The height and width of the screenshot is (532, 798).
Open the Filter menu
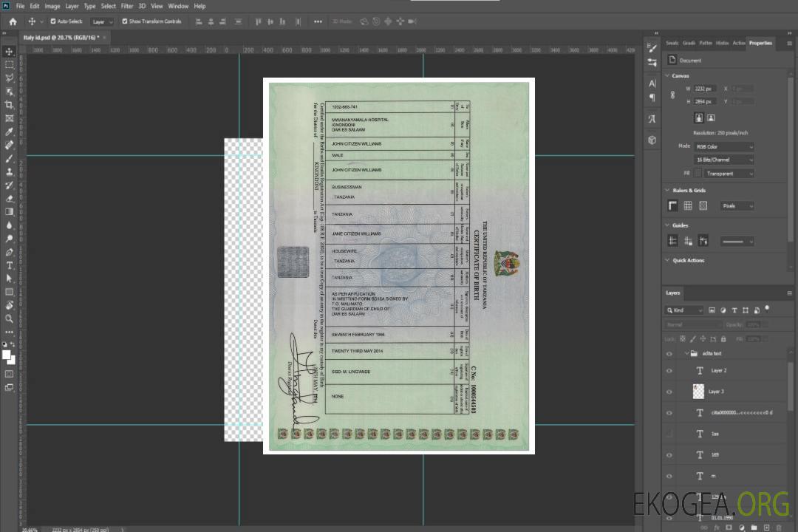point(127,6)
